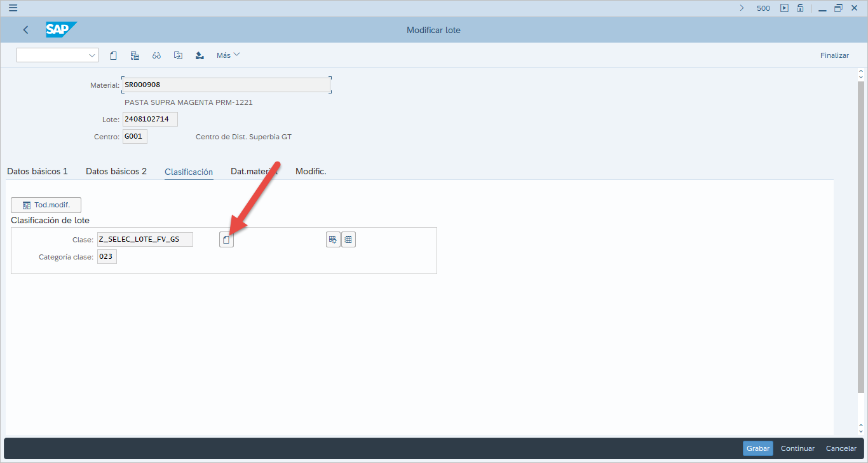Screen dimensions: 868x463
Task: Click Finalizar in the toolbar
Action: (834, 55)
